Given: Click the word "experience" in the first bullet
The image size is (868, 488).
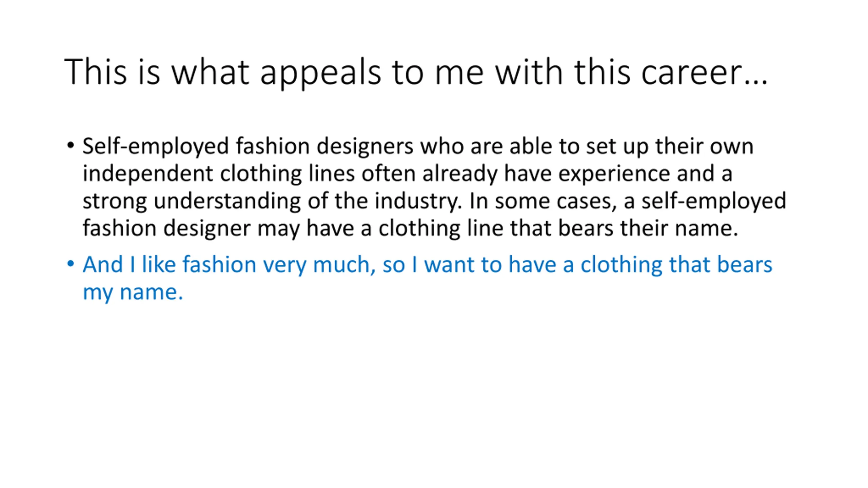Looking at the screenshot, I should (x=614, y=174).
